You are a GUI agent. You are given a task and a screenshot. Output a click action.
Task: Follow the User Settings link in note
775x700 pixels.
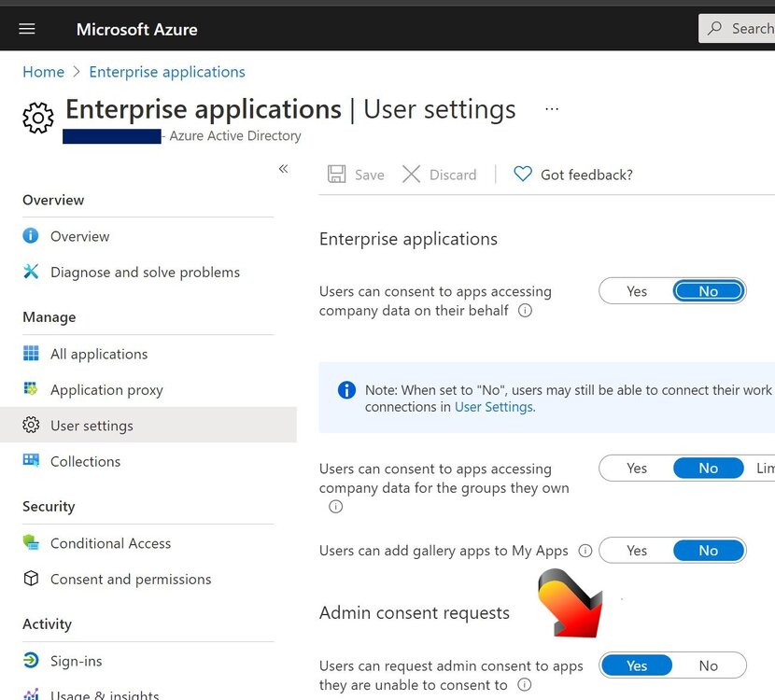(x=495, y=407)
